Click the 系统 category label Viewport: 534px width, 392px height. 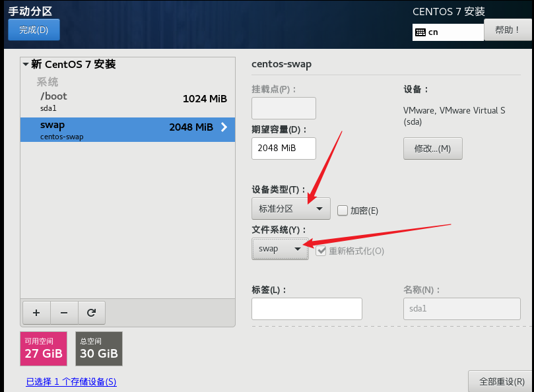tap(48, 82)
